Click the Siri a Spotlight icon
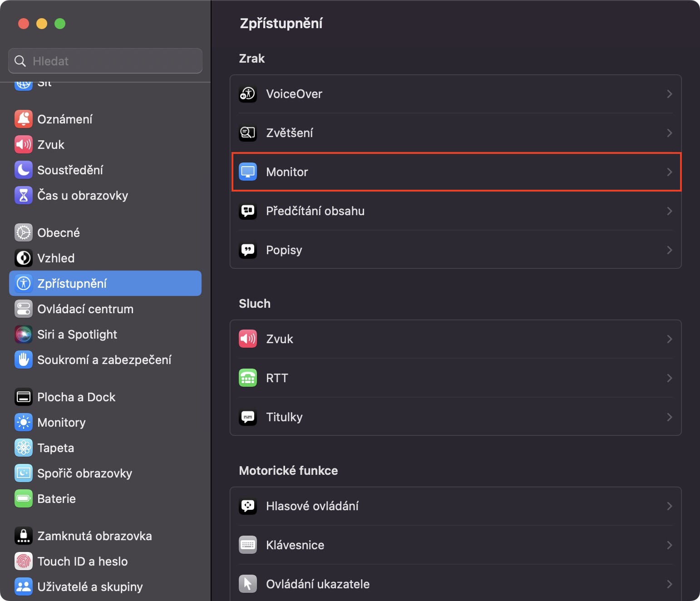The width and height of the screenshot is (700, 601). pyautogui.click(x=24, y=335)
